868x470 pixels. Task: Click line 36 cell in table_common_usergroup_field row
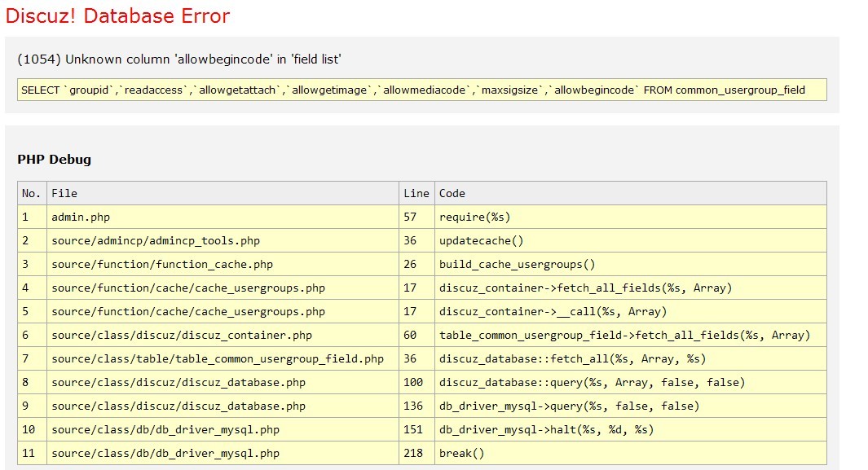pyautogui.click(x=416, y=359)
